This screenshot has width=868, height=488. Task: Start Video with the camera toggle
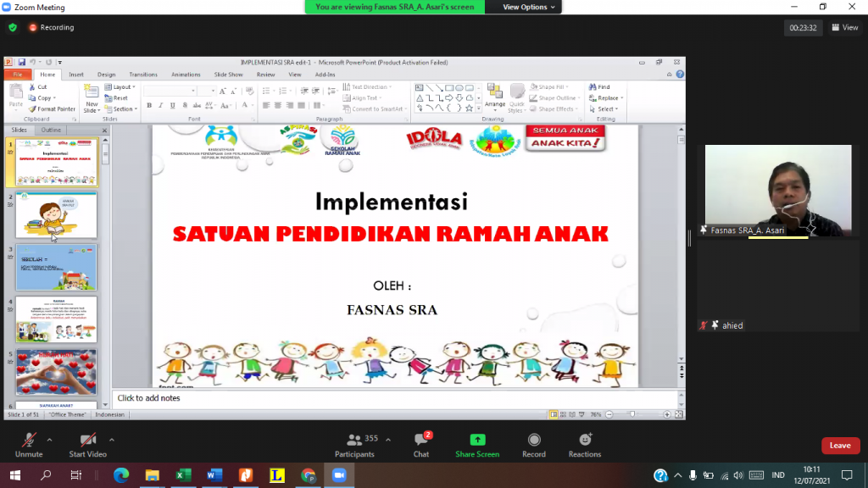click(x=88, y=441)
